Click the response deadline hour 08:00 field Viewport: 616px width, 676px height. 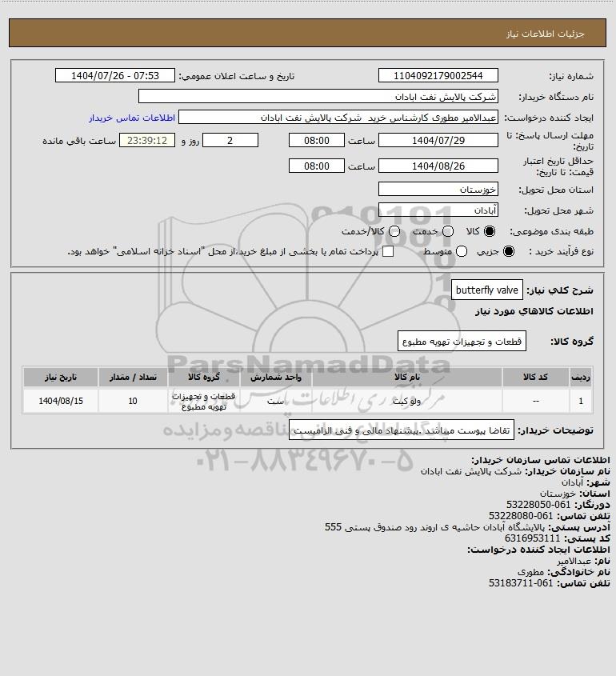click(317, 140)
